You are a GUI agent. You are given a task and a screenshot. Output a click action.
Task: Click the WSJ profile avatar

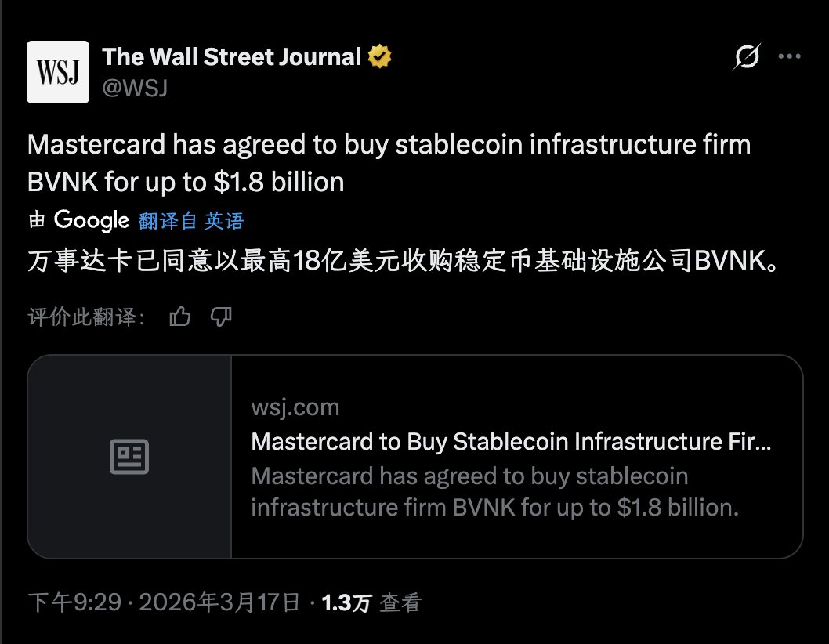58,72
